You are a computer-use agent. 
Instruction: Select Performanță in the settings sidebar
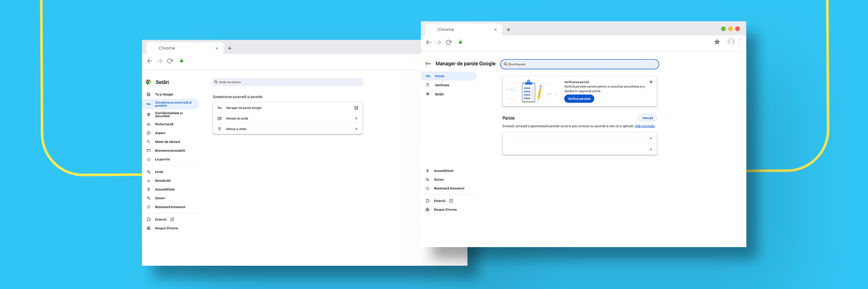(164, 124)
